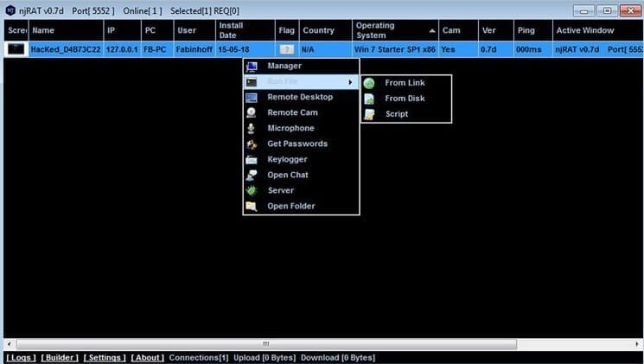
Task: Open the Server menu entry
Action: [x=301, y=190]
